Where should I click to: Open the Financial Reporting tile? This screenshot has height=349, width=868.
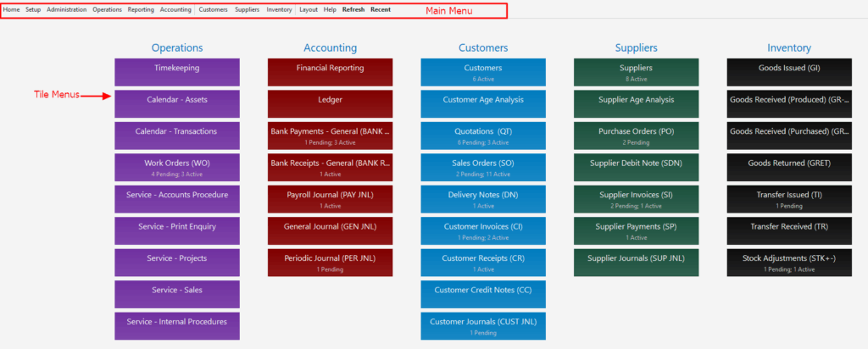(x=331, y=72)
